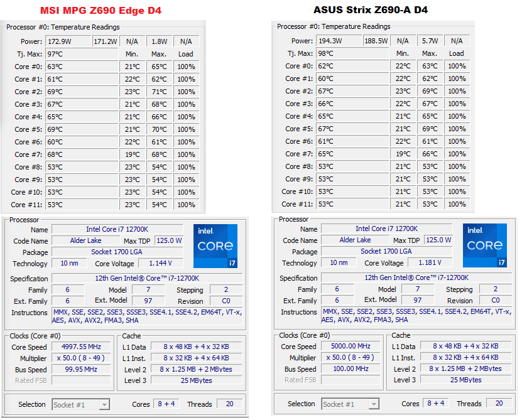The width and height of the screenshot is (522, 420).
Task: Select Core #2 69°C reading in MSI panel
Action: click(82, 92)
